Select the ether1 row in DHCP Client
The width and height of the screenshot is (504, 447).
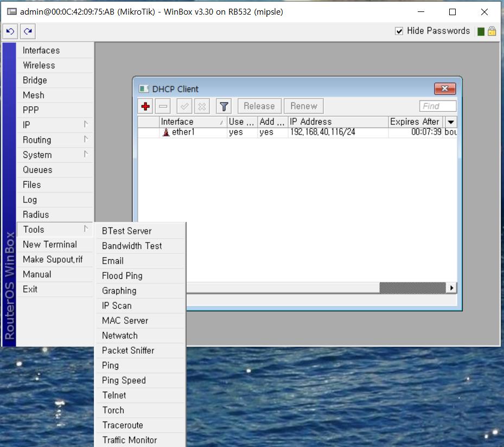297,132
